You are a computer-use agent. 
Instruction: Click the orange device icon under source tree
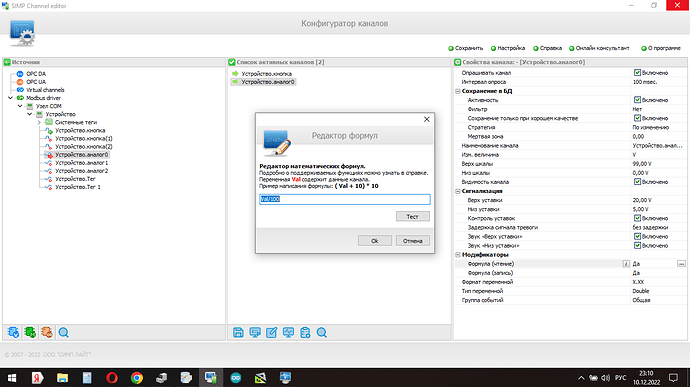click(x=47, y=332)
